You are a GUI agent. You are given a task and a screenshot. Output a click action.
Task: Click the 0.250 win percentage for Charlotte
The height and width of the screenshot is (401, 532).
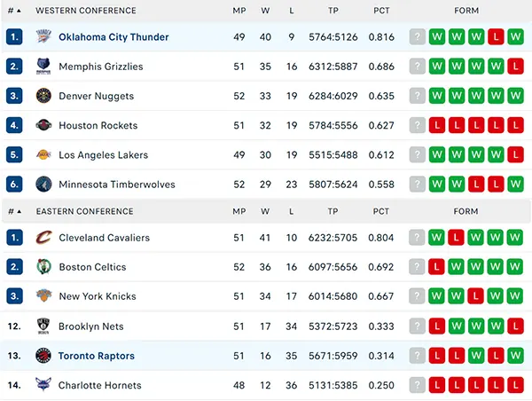pyautogui.click(x=381, y=385)
